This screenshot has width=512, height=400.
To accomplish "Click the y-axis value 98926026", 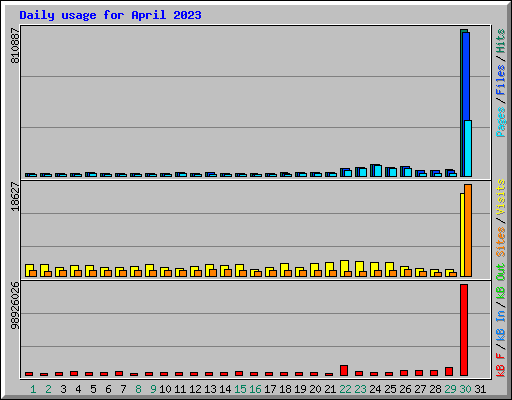I will (15, 306).
